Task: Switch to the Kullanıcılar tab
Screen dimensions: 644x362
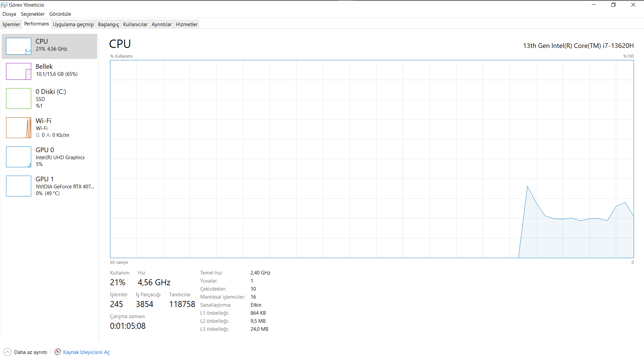Action: (x=135, y=24)
